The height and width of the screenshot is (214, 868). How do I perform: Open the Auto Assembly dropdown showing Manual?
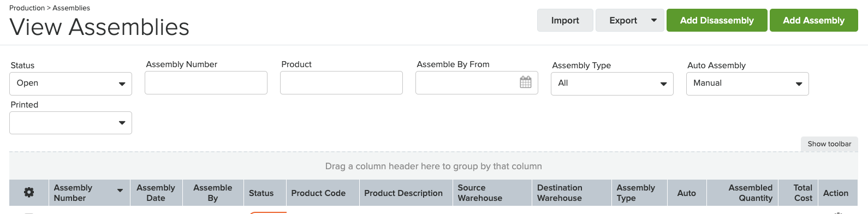747,84
